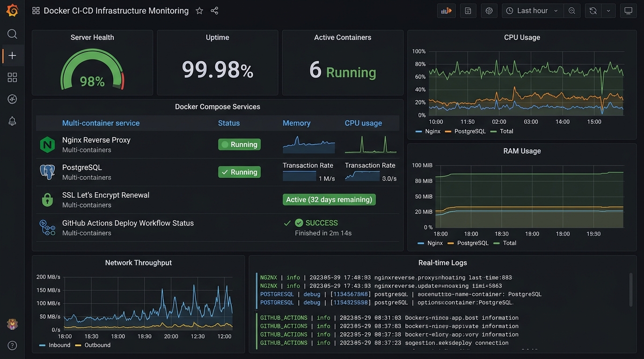Toggle the Inbound series in Network Throughput legend

point(55,345)
